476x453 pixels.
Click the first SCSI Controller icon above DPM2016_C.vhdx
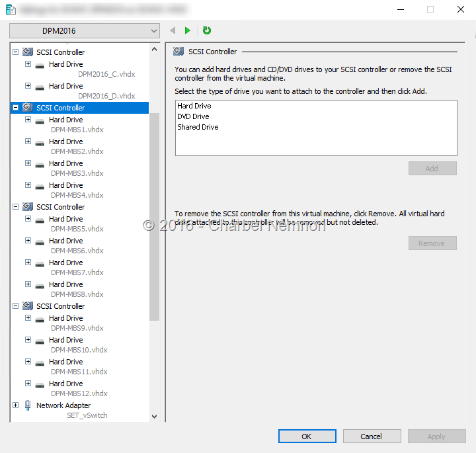28,52
